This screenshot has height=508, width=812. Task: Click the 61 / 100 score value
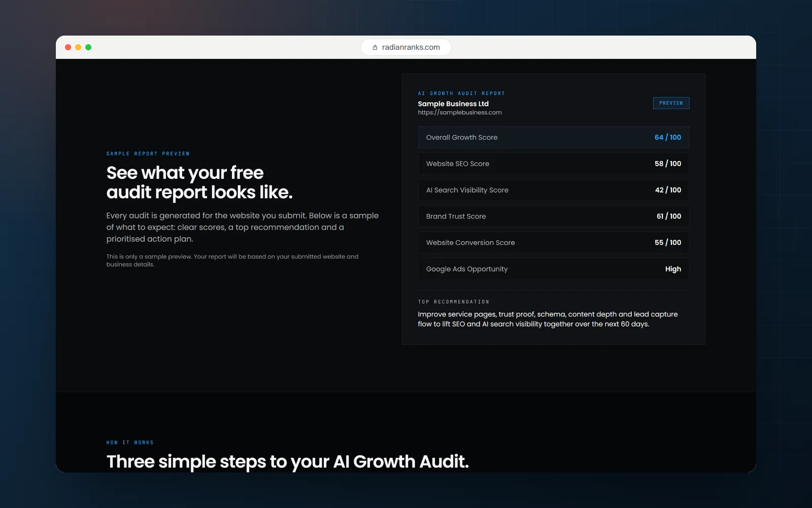669,216
